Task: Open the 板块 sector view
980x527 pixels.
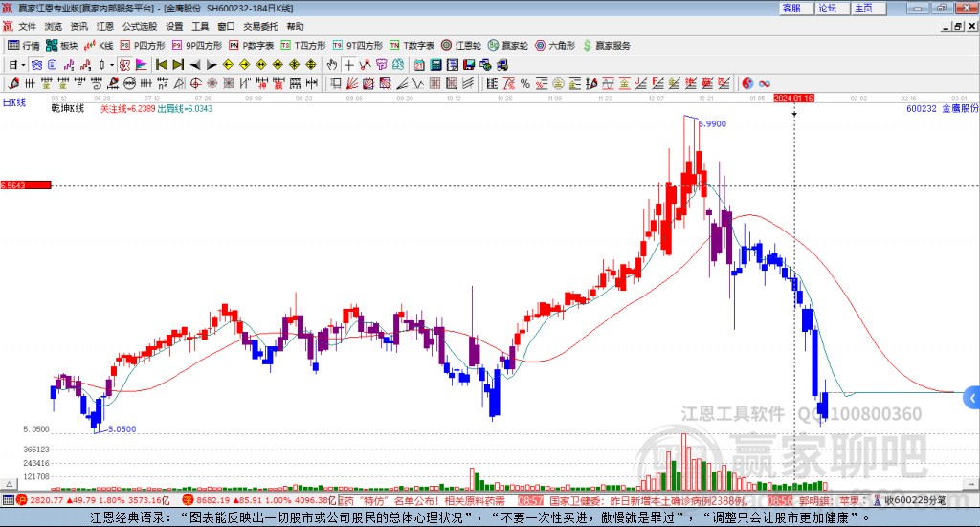Action: tap(62, 46)
